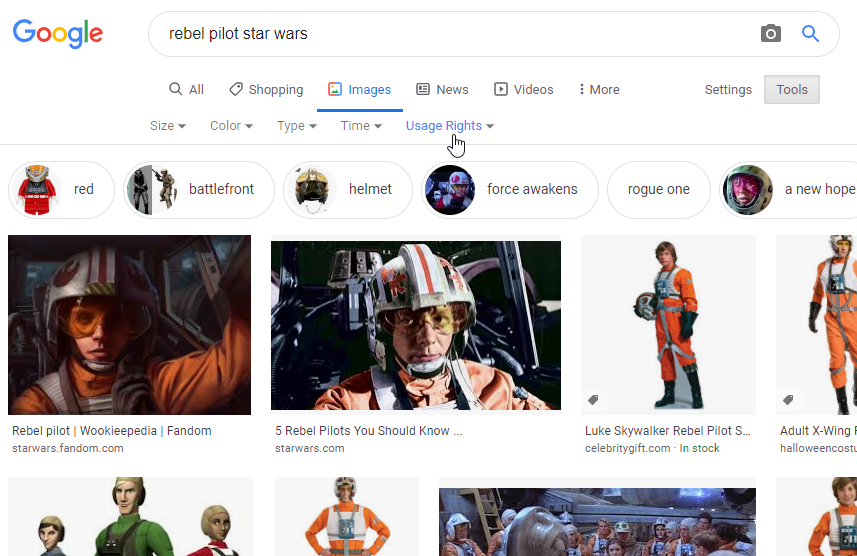The image size is (857, 556).
Task: Visit the starwars.com source link
Action: pyautogui.click(x=309, y=448)
